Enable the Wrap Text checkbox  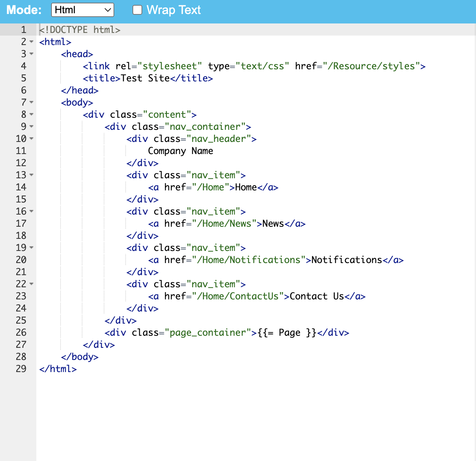point(137,10)
